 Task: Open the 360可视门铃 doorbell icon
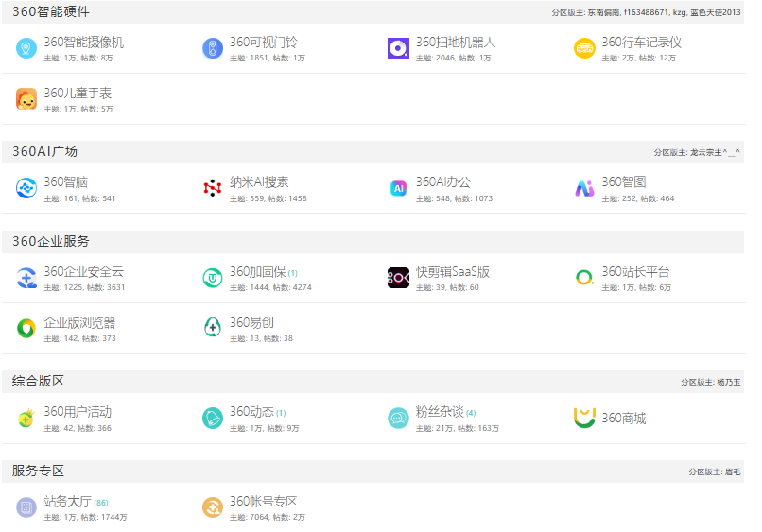click(213, 48)
